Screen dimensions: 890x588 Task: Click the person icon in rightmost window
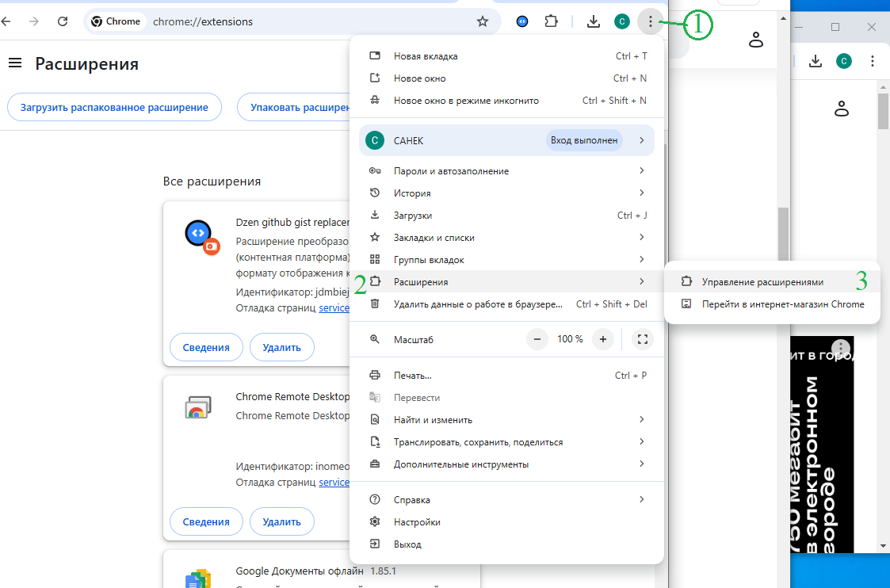tap(842, 108)
